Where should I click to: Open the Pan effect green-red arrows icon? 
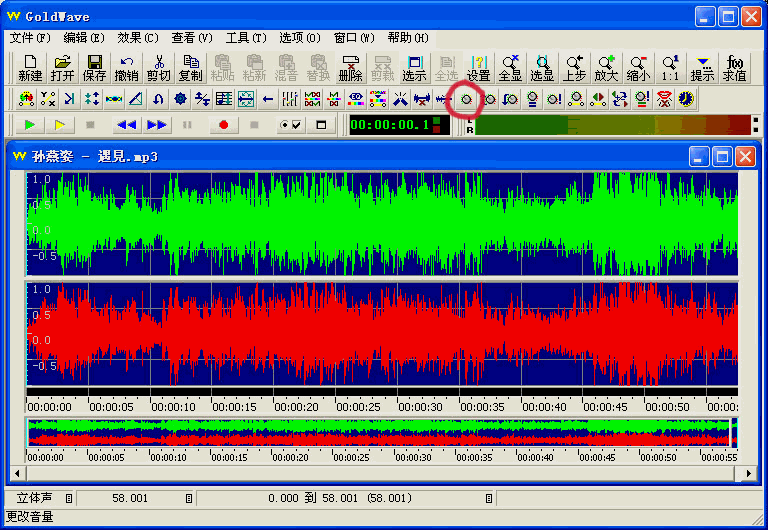(x=598, y=99)
